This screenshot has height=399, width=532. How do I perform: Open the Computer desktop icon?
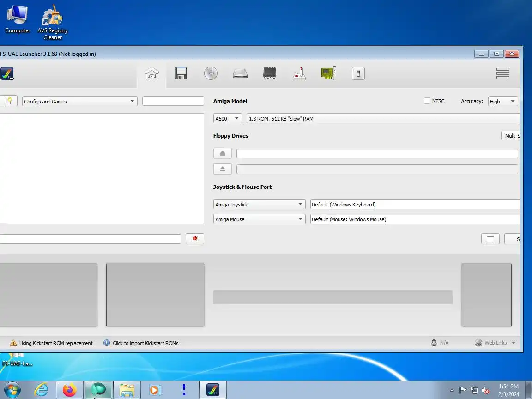pos(17,20)
